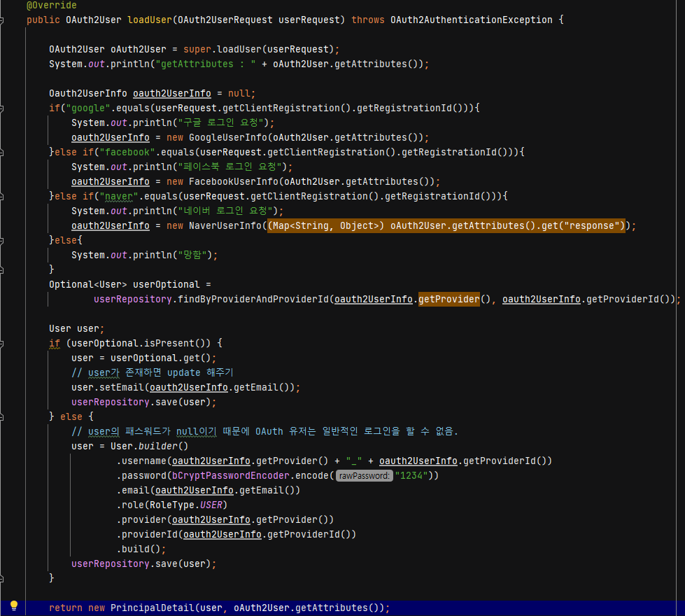The width and height of the screenshot is (685, 616).
Task: Click the NaverUserInfo constructor call
Action: click(225, 225)
